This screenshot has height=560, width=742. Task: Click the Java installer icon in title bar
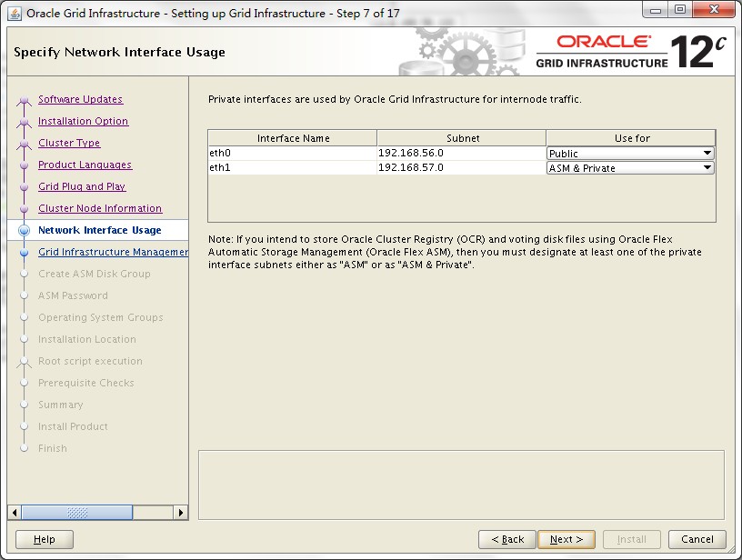(x=15, y=14)
